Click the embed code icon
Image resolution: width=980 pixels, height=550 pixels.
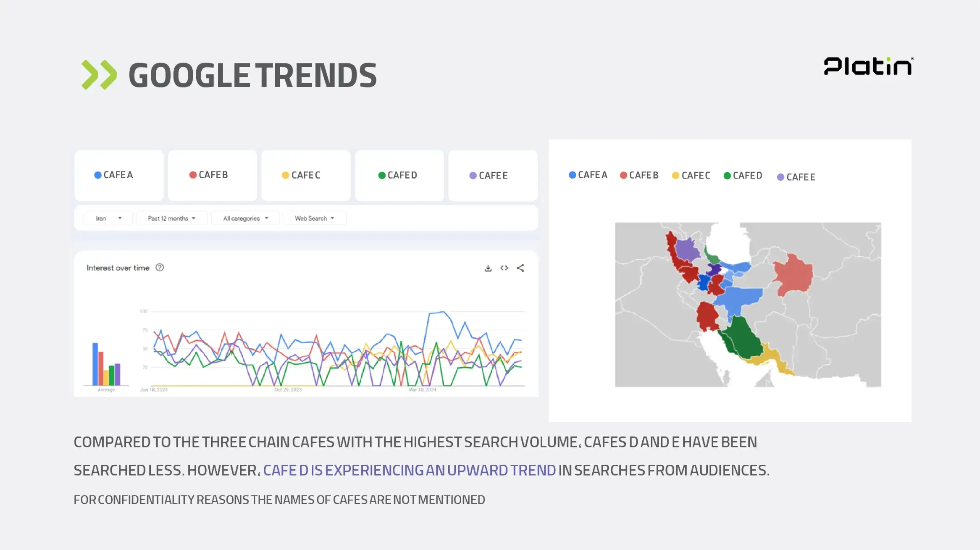pyautogui.click(x=504, y=268)
